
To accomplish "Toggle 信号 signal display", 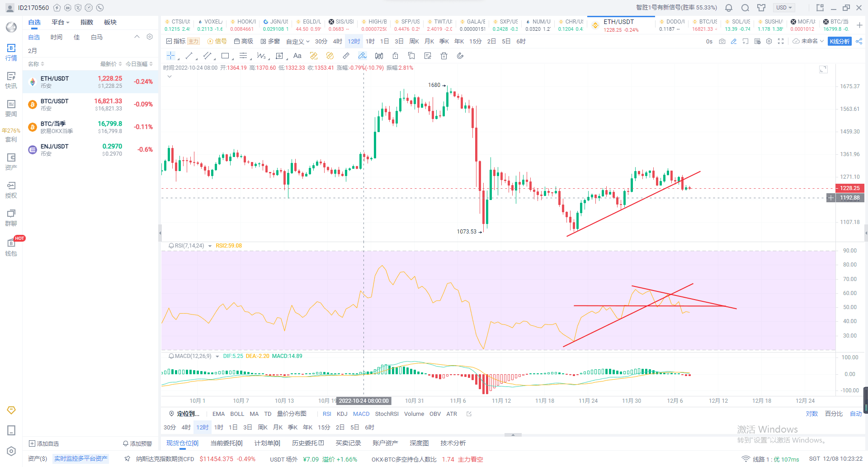I will click(x=217, y=41).
